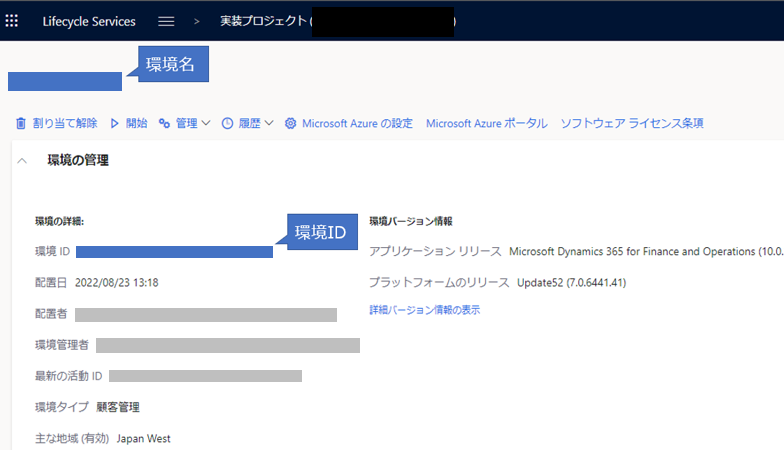Click the 環境バージョン情報 heading
Screen dimensions: 784x450
tap(411, 221)
